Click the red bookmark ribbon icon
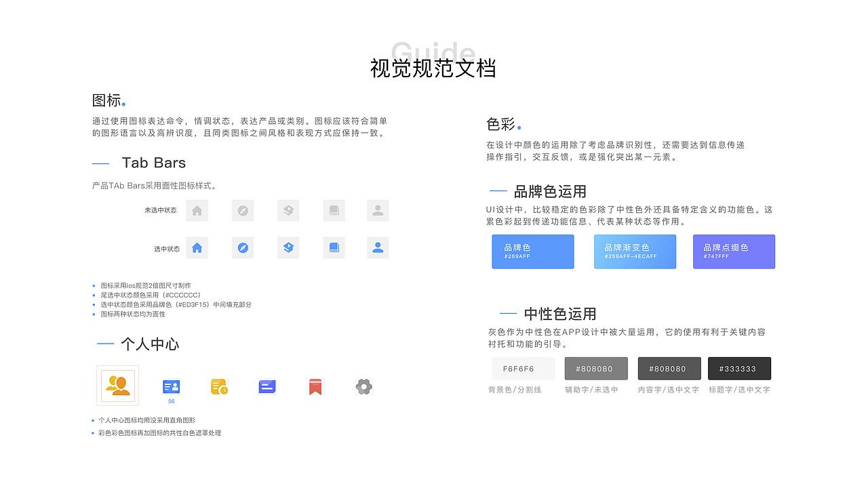Screen dimensions: 868x488 coord(315,385)
